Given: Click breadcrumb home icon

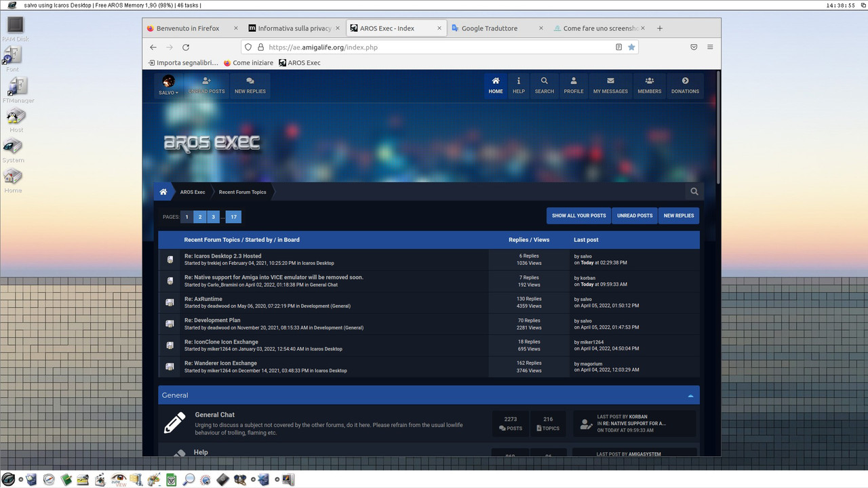Looking at the screenshot, I should 163,192.
